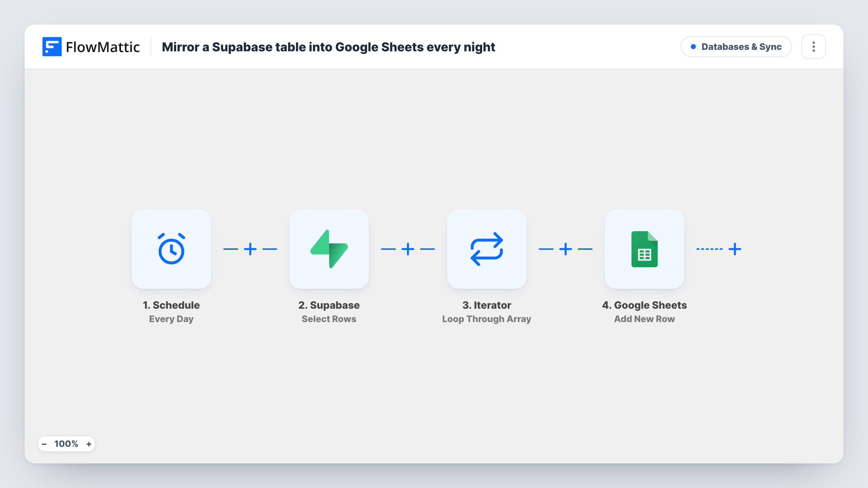This screenshot has height=488, width=868.
Task: Click the '3. Iterator' label
Action: (x=487, y=305)
